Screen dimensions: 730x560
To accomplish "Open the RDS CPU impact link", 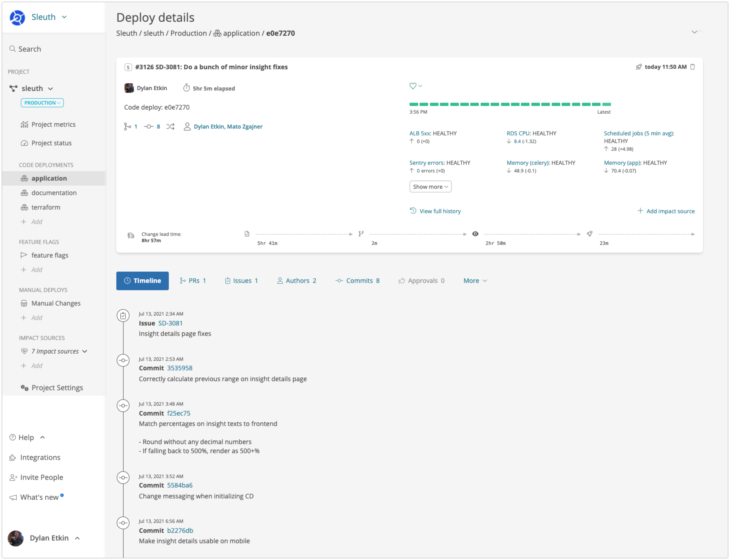I will [518, 133].
